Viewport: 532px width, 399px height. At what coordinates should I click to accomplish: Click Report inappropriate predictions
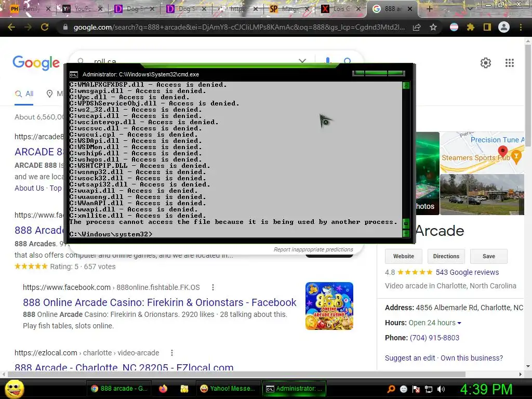tap(313, 249)
